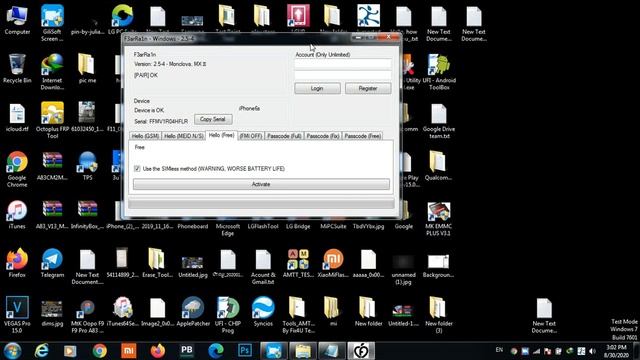The image size is (640, 360).
Task: Switch to the Passcode (Fix) tab
Action: [323, 136]
